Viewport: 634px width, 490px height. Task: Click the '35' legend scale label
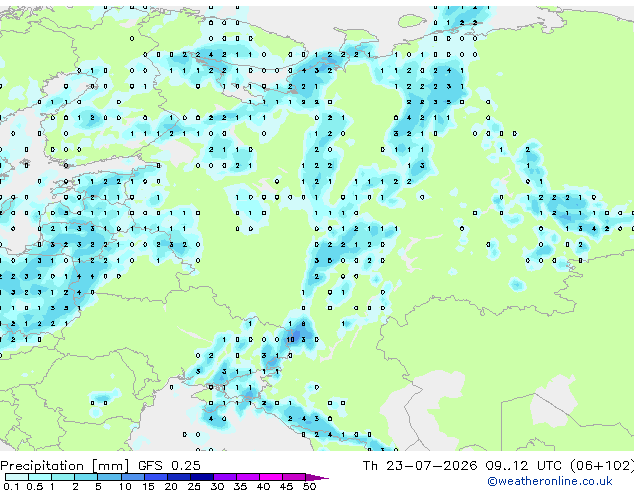(240, 486)
